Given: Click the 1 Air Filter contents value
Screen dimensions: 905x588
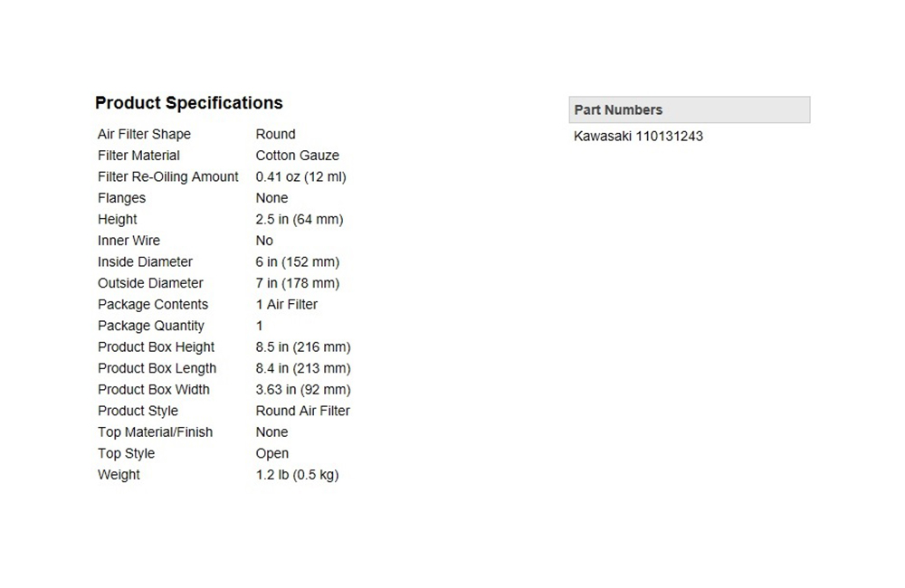Looking at the screenshot, I should point(287,305).
